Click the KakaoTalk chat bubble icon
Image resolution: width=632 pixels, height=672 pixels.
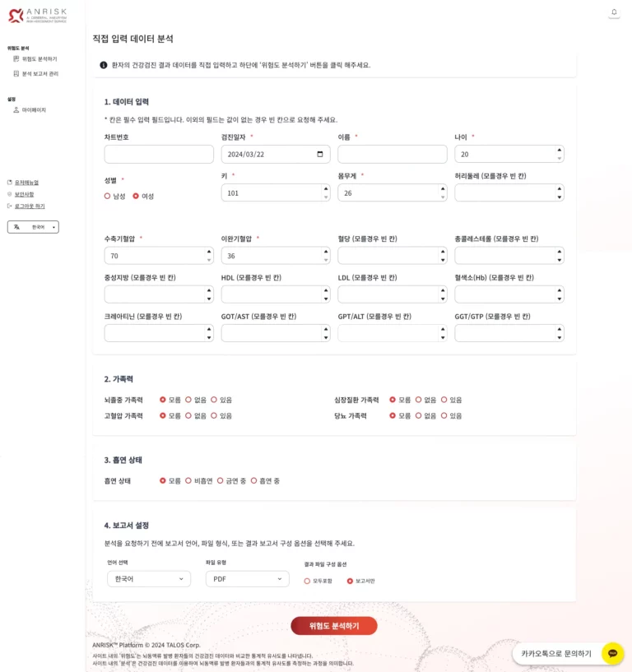point(612,653)
